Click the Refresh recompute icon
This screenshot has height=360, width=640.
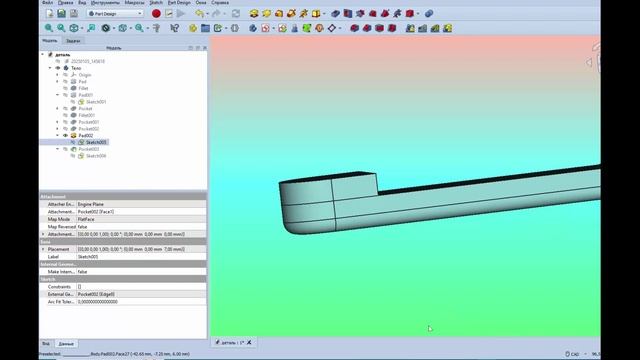(x=236, y=13)
